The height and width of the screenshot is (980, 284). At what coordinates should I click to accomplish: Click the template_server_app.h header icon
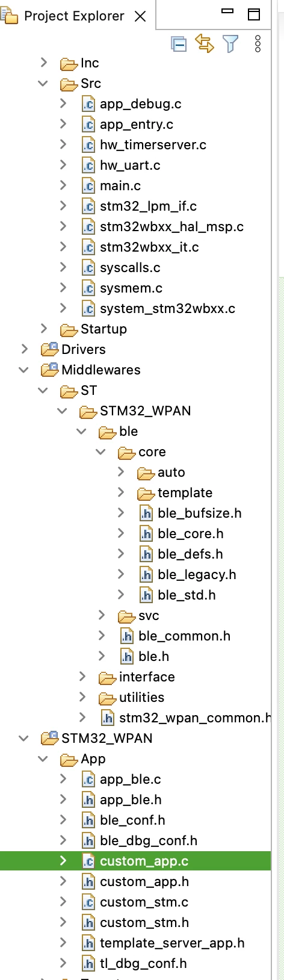pos(88,943)
